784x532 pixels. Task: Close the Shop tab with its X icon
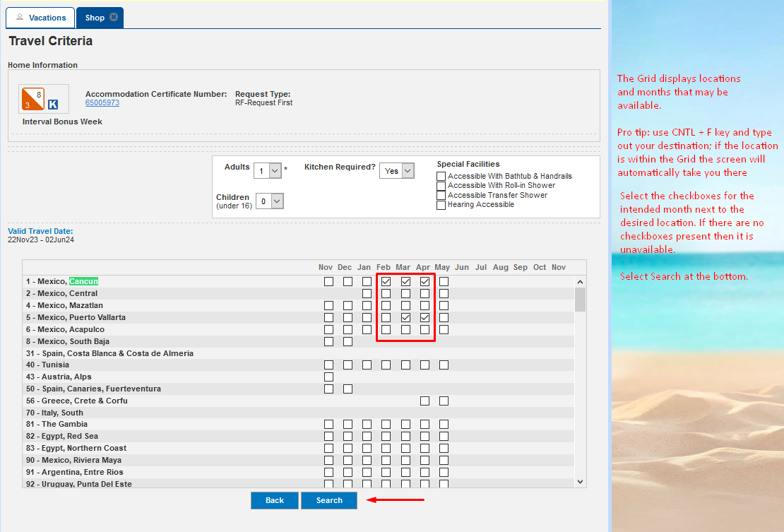pos(114,17)
